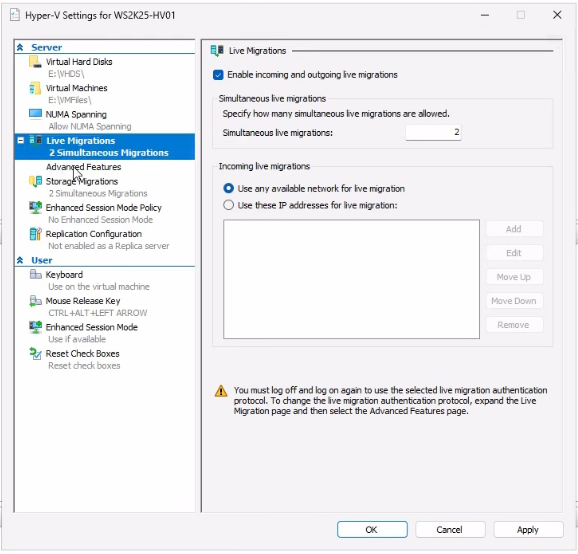The height and width of the screenshot is (554, 578).
Task: Click the Mouse Release Key icon
Action: 35,301
